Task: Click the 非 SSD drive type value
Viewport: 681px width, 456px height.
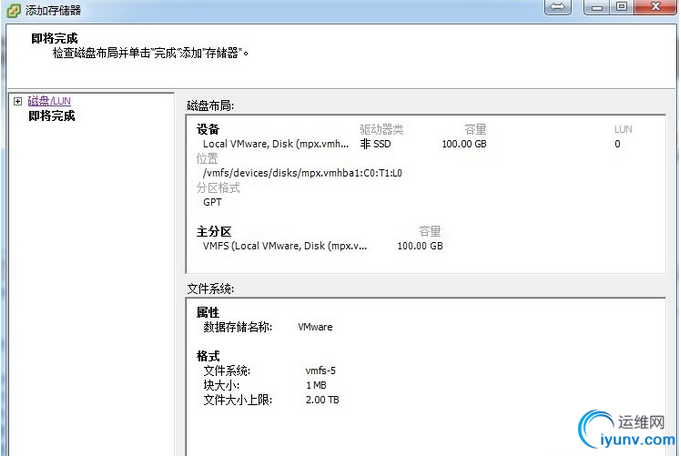Action: tap(376, 144)
